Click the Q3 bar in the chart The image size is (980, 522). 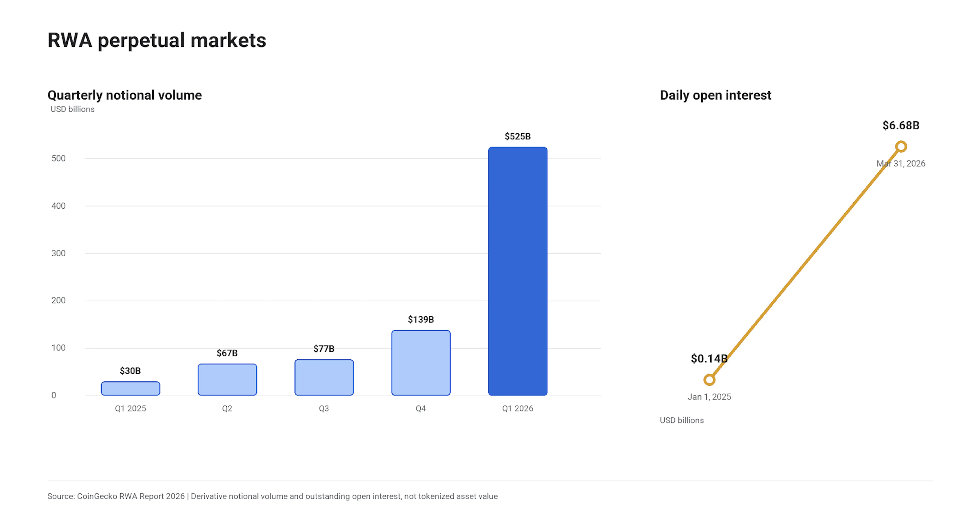[324, 377]
